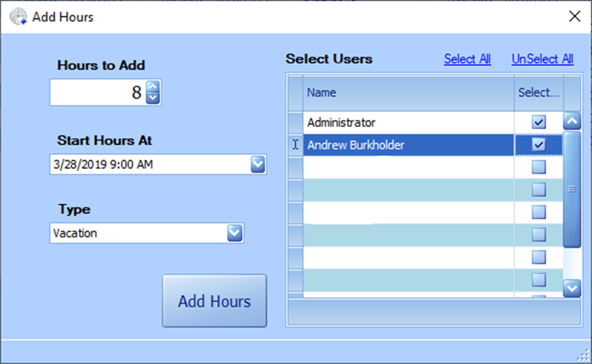
Task: Uncheck the Administrator checkbox
Action: [x=539, y=122]
